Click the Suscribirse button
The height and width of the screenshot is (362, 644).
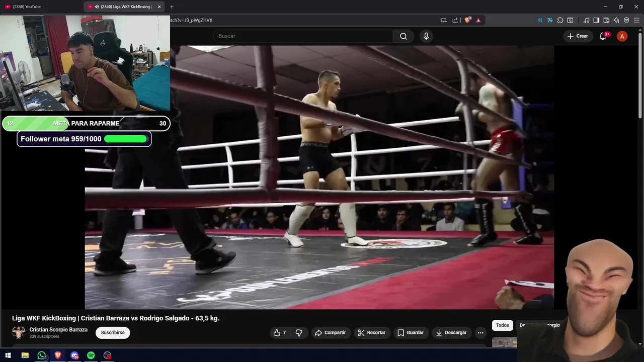pyautogui.click(x=113, y=333)
